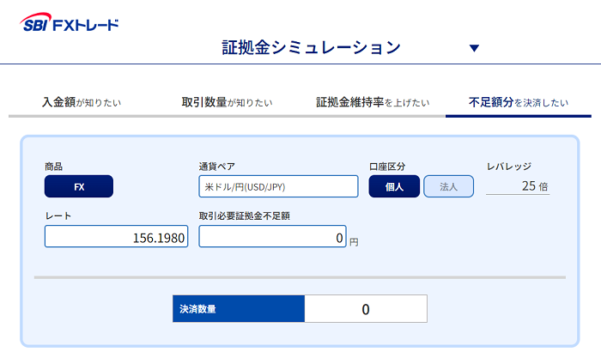Switch to the 入金額が知りたい tab
This screenshot has width=601, height=364.
click(82, 102)
